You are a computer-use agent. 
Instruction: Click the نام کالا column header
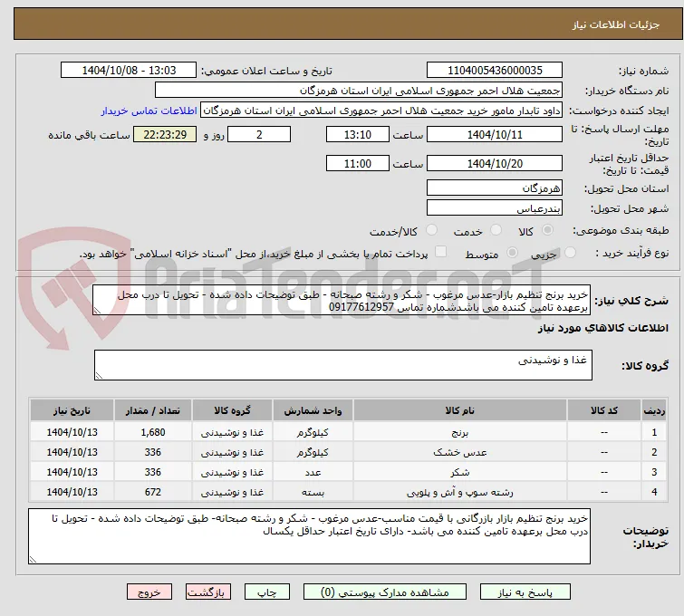click(460, 410)
